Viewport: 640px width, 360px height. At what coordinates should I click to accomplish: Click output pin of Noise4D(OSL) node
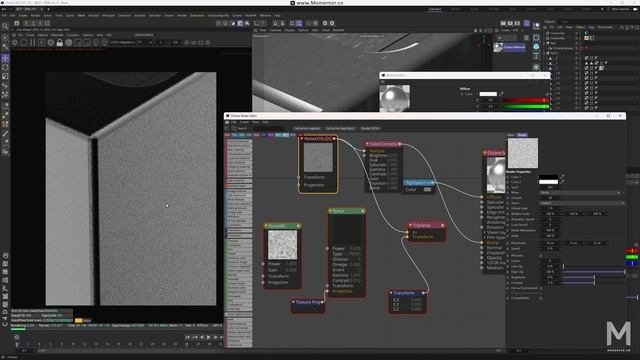pyautogui.click(x=335, y=139)
